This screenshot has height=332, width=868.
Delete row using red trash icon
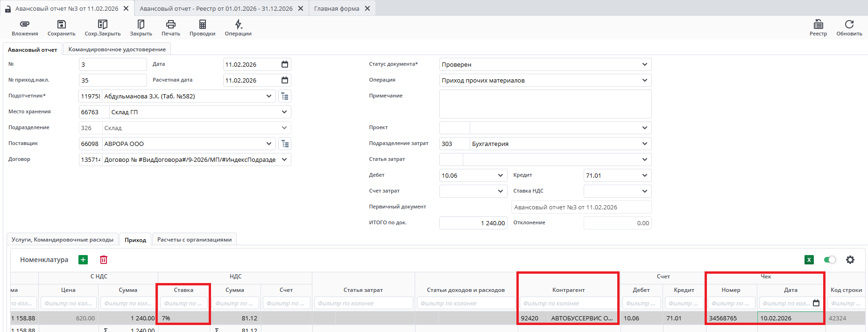(x=104, y=260)
